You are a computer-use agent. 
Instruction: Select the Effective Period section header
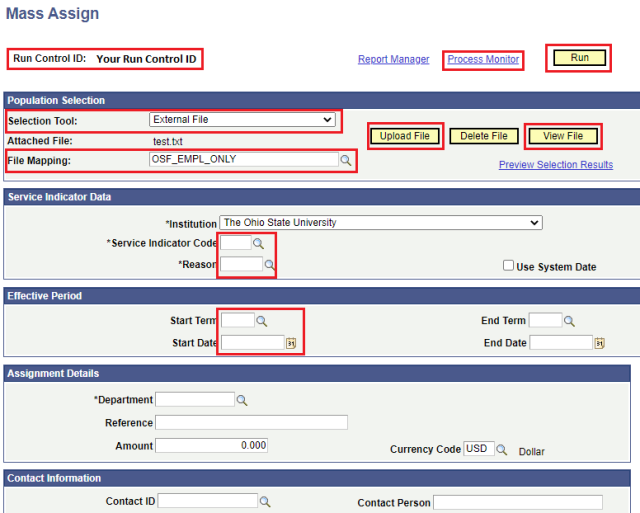click(44, 296)
